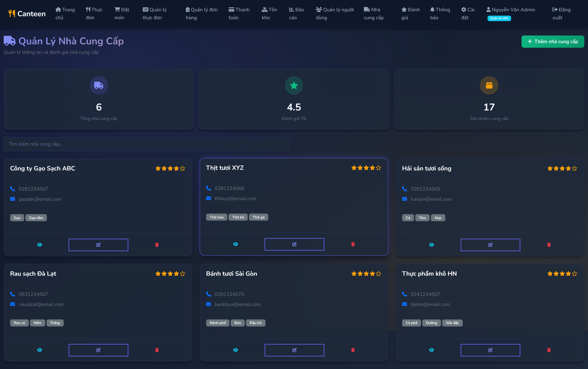588x369 pixels.
Task: Click the Thêm nhà cung cấp button
Action: [x=553, y=41]
